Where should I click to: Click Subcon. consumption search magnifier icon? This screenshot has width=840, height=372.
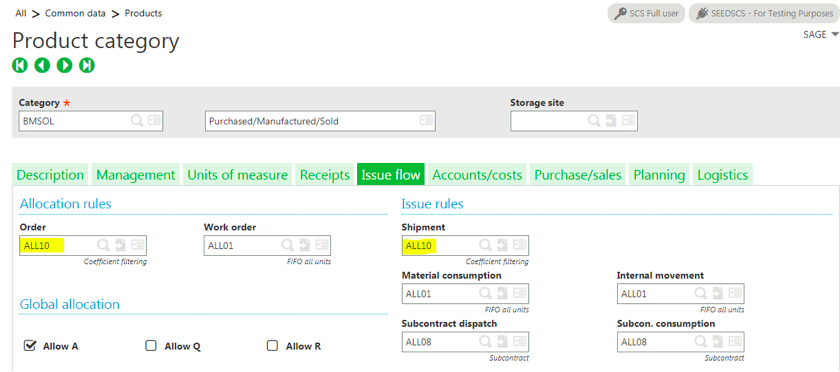tap(701, 341)
